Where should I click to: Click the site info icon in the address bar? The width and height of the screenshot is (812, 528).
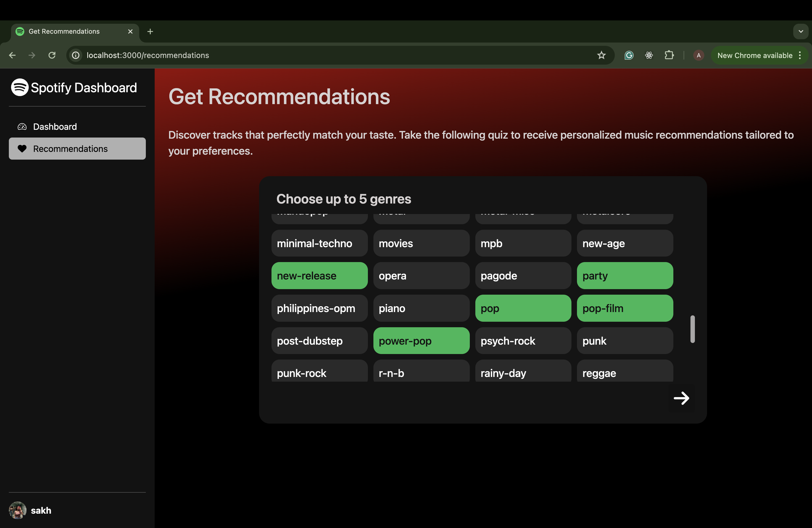[76, 55]
